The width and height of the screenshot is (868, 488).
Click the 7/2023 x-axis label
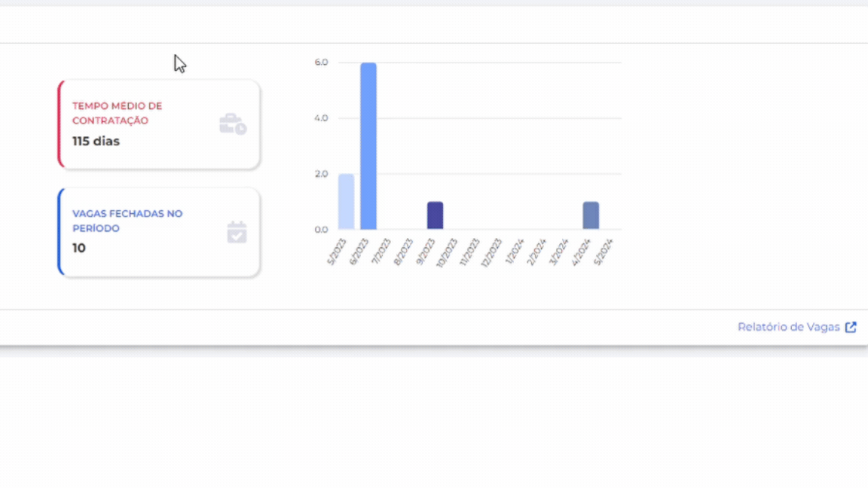point(382,251)
